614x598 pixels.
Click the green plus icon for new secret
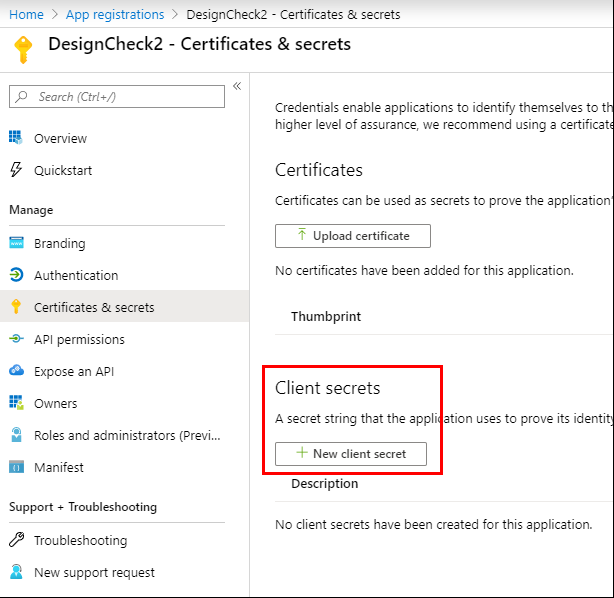(302, 453)
